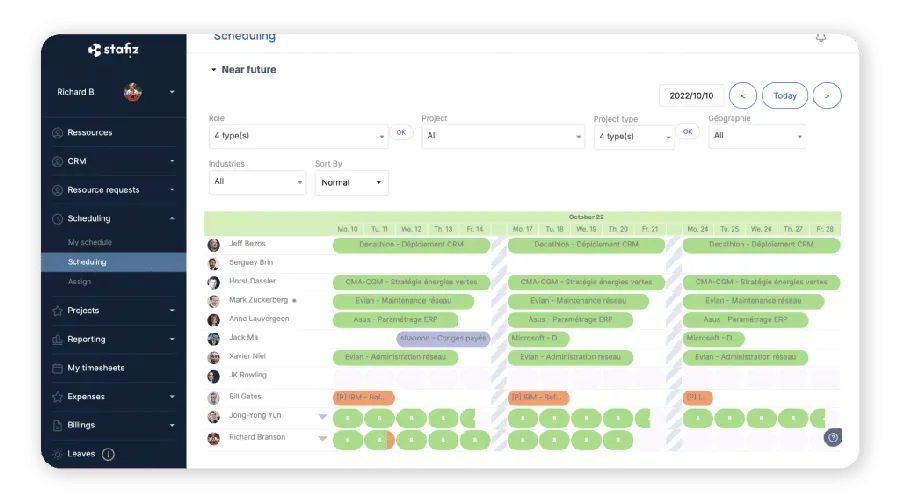Open My schedule in sidebar
This screenshot has height=499, width=900.
pos(89,243)
